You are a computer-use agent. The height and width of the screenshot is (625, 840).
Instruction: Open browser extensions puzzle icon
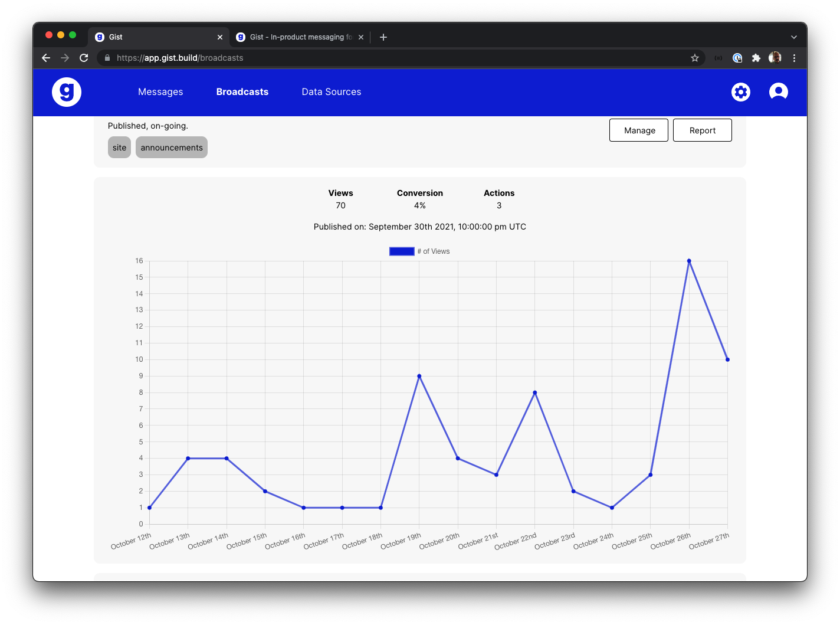point(756,58)
